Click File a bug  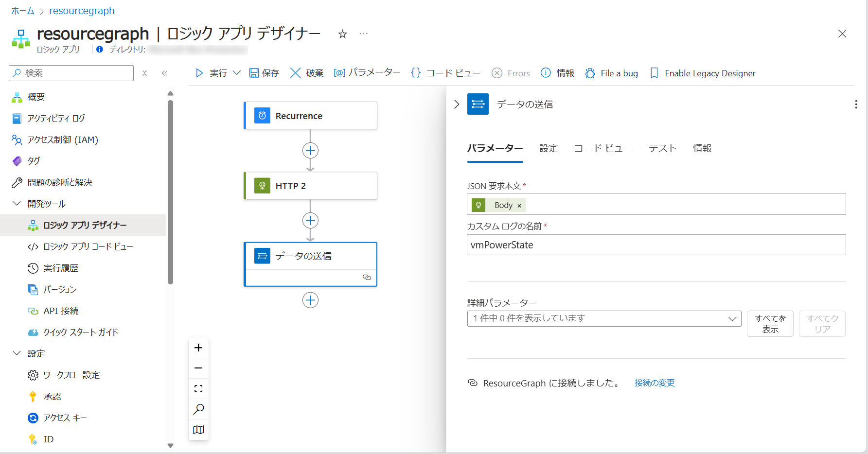612,73
